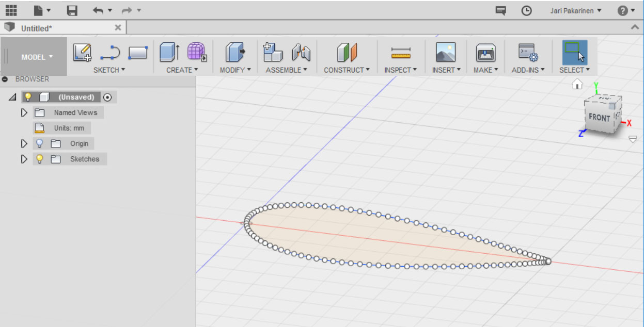Open the ASSEMBLE menu
644x327 pixels.
coord(286,70)
